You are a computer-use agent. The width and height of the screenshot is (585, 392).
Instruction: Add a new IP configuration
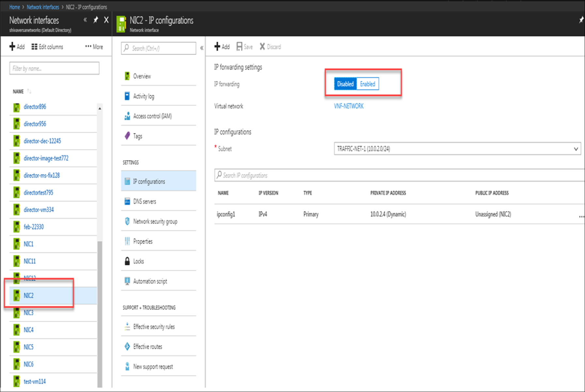[222, 47]
